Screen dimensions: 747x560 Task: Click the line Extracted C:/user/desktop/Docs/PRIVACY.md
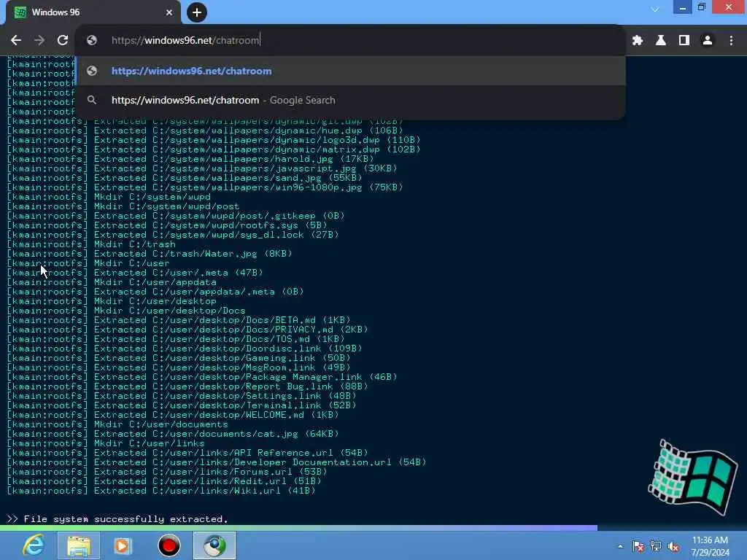[187, 329]
